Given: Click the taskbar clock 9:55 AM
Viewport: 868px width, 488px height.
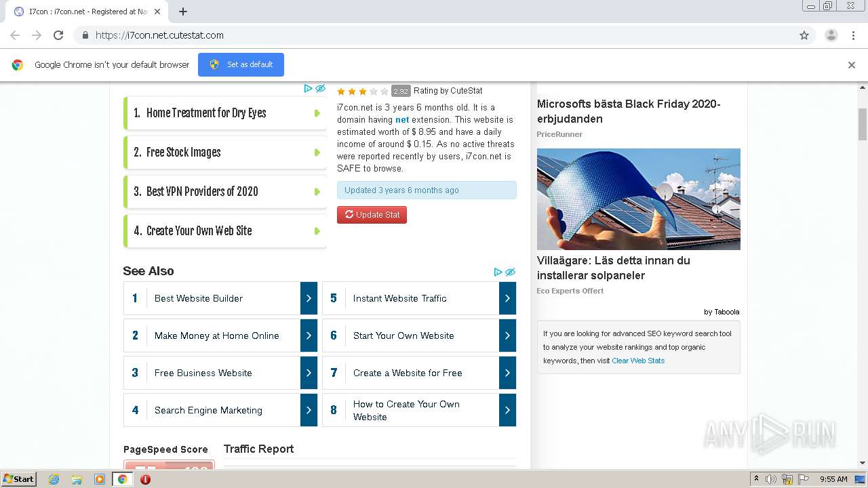Looking at the screenshot, I should pyautogui.click(x=833, y=479).
